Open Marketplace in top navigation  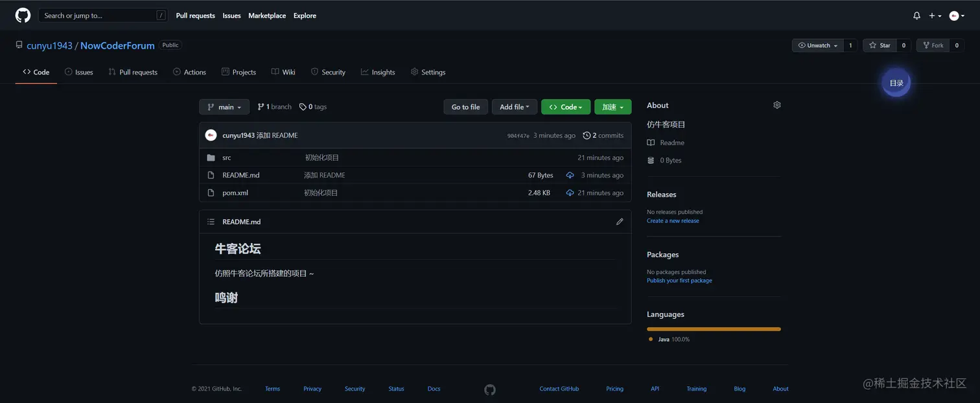267,16
